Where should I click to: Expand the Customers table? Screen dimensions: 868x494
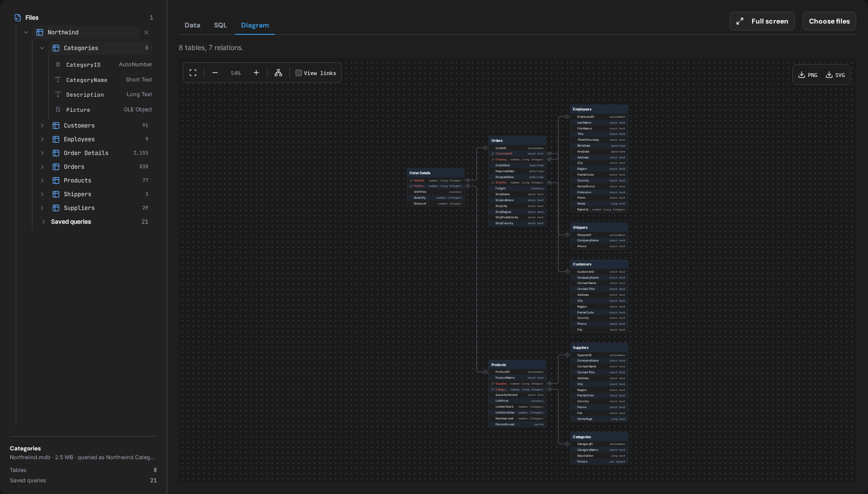click(x=42, y=126)
